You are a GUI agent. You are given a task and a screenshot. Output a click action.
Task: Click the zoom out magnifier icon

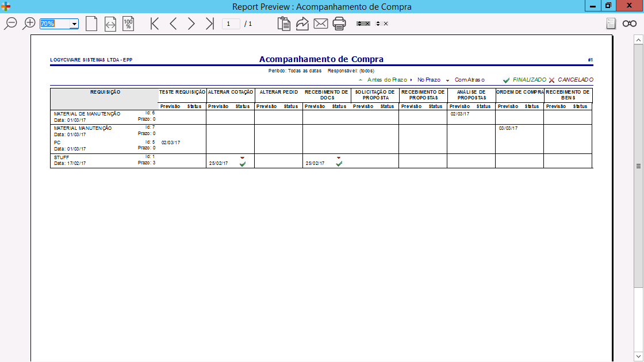(x=11, y=24)
